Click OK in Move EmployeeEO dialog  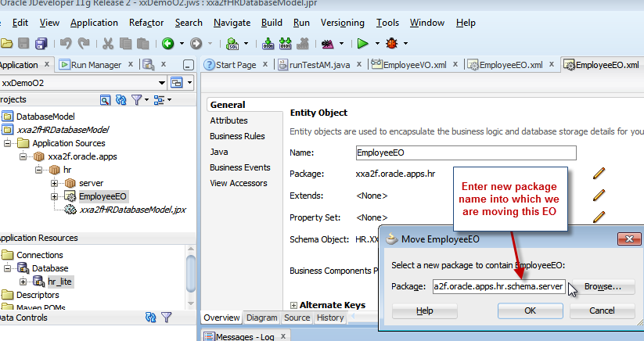(531, 310)
